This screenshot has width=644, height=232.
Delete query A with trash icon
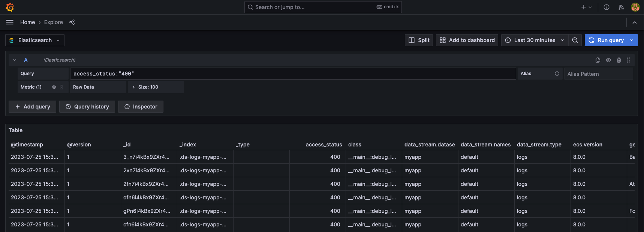tap(619, 60)
